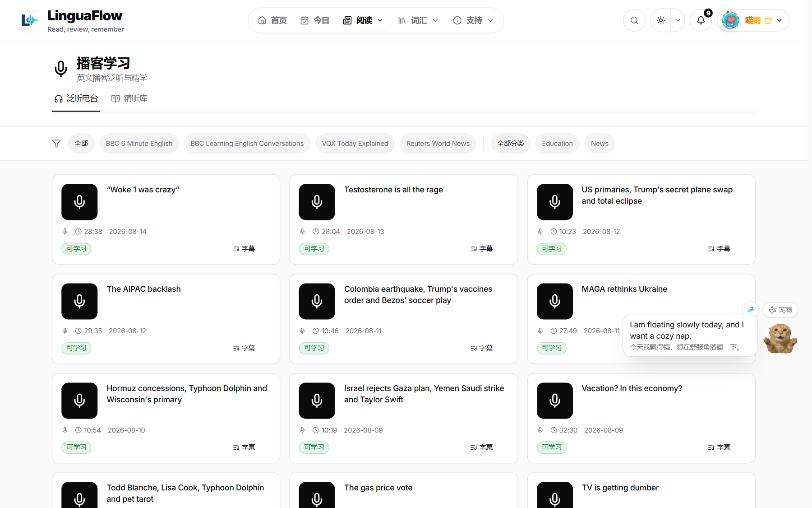Click the orange cat pet mascot
This screenshot has height=508, width=812.
click(x=780, y=338)
